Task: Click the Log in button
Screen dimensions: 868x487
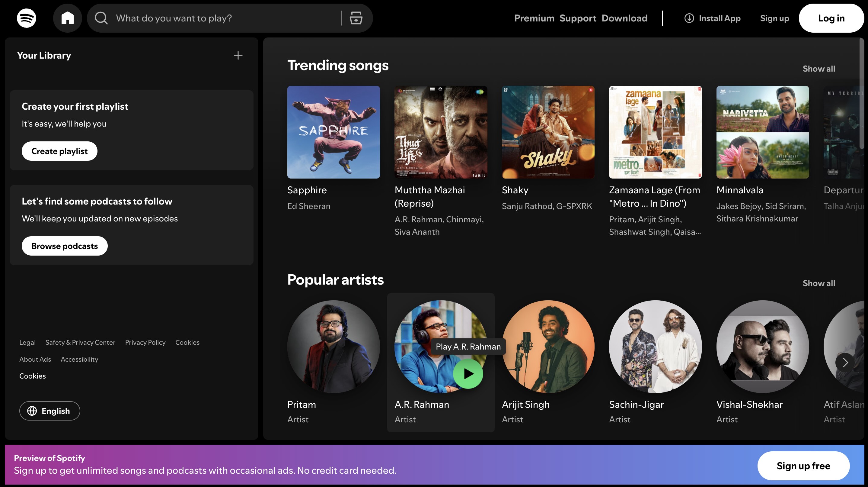Action: (831, 18)
